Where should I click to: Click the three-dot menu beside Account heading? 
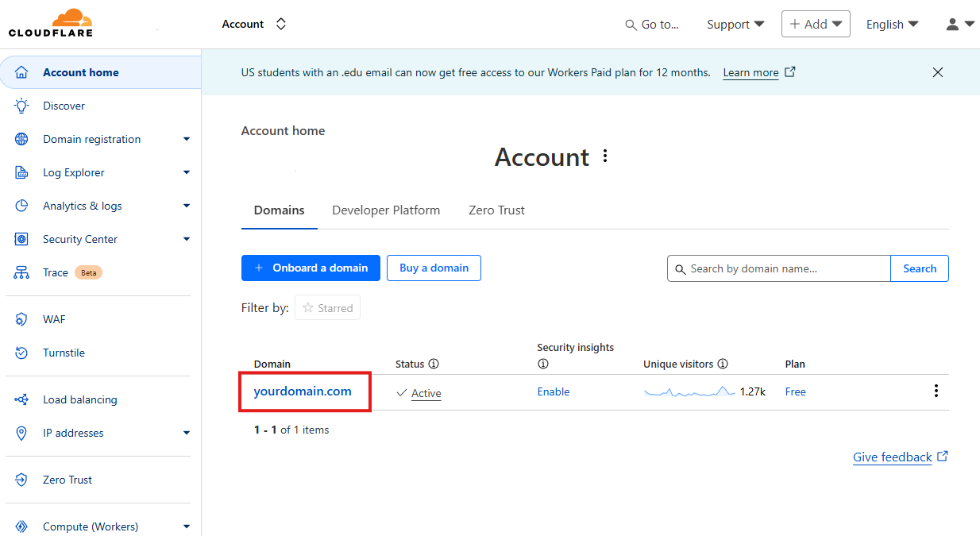(x=605, y=156)
